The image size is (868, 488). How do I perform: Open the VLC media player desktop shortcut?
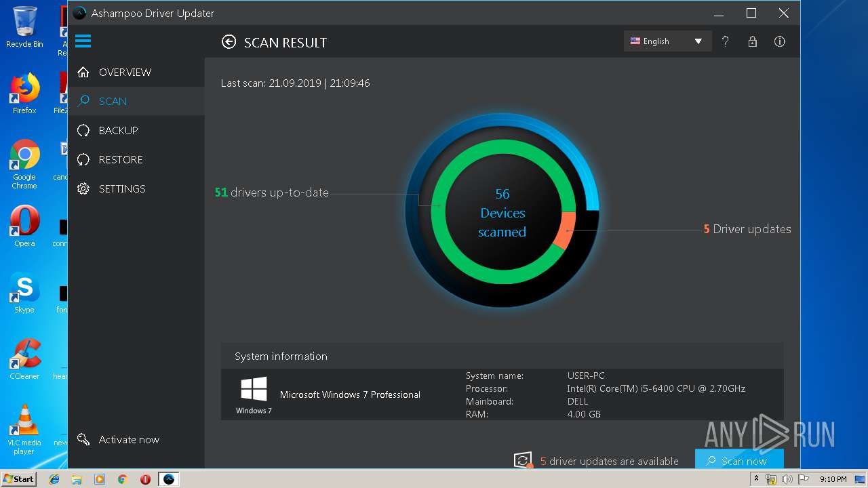click(24, 430)
